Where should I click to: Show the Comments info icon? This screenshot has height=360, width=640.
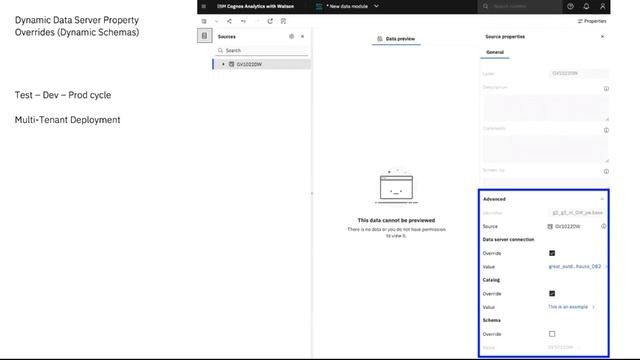tap(606, 130)
